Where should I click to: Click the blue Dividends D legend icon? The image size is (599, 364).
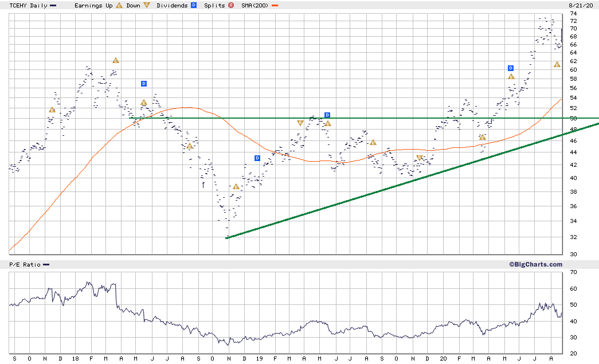(193, 5)
